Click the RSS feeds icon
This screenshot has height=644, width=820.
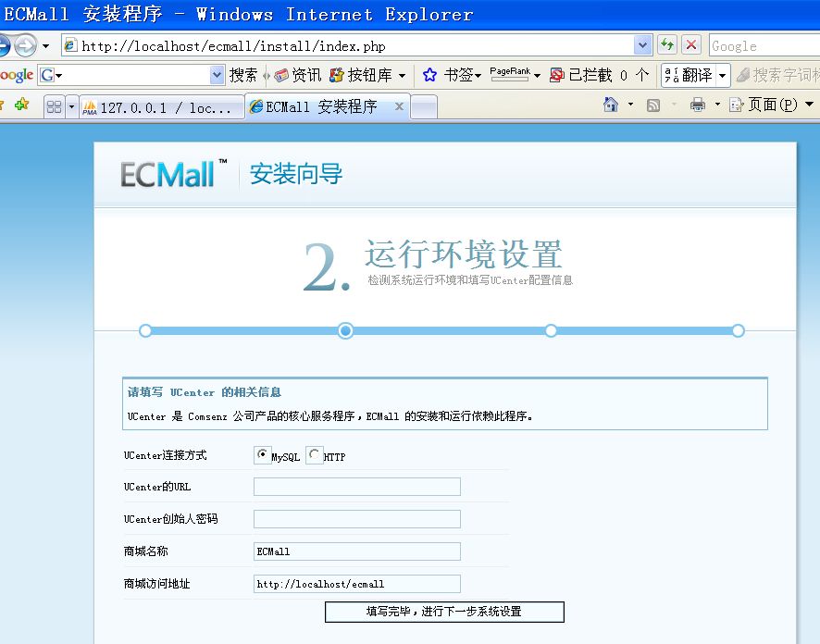coord(653,105)
